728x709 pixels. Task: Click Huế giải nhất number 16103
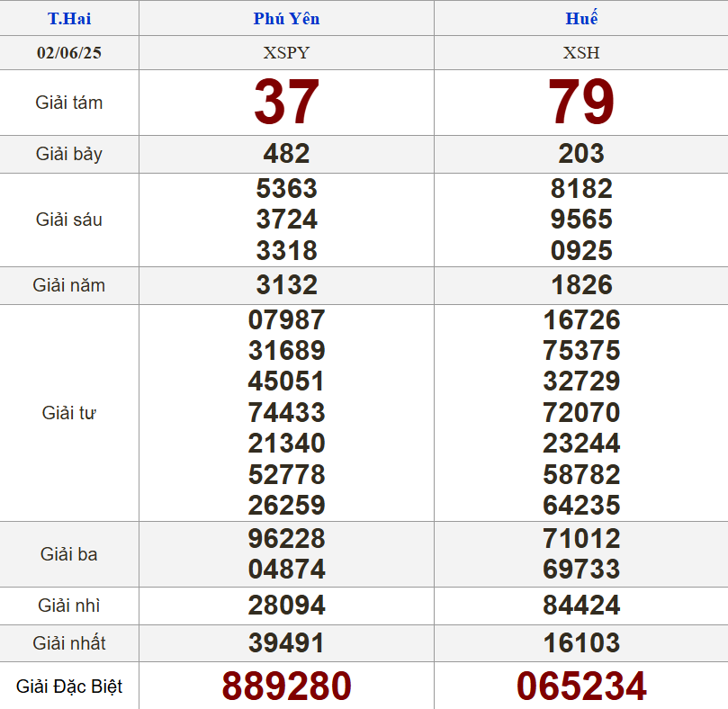581,643
